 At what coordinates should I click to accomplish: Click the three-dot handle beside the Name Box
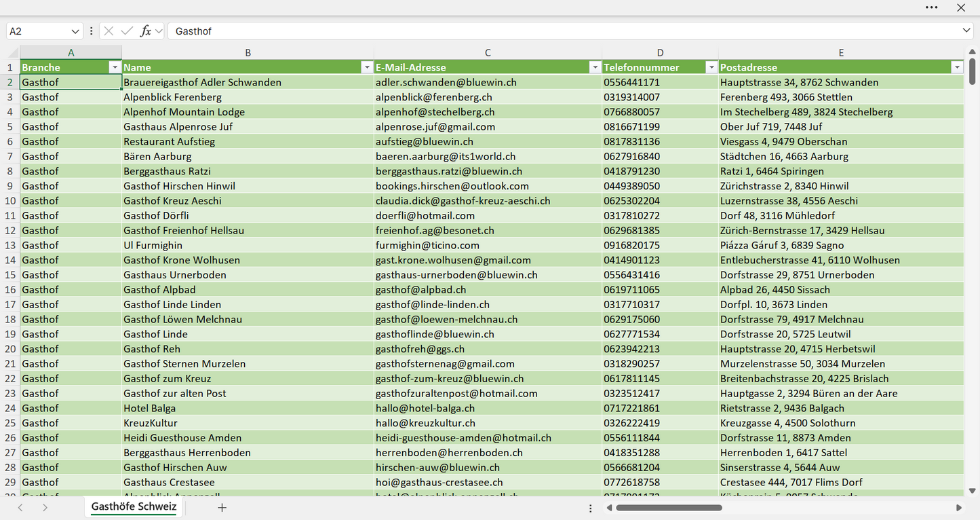(x=91, y=31)
